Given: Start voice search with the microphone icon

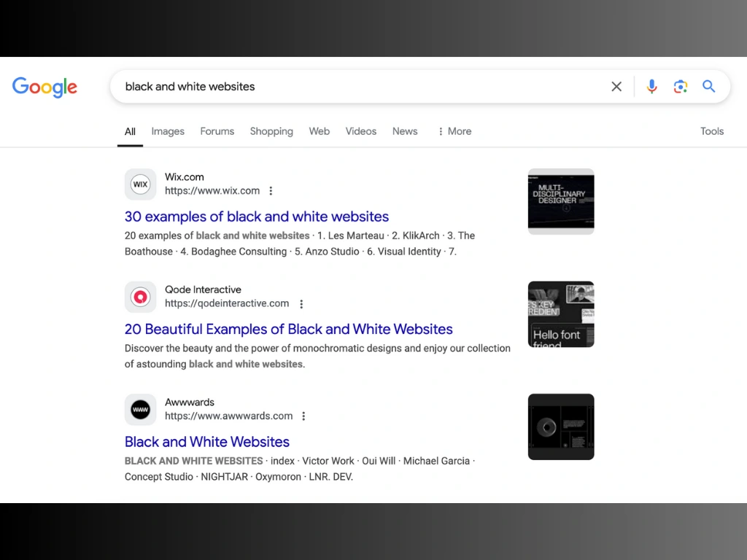Looking at the screenshot, I should [x=651, y=87].
